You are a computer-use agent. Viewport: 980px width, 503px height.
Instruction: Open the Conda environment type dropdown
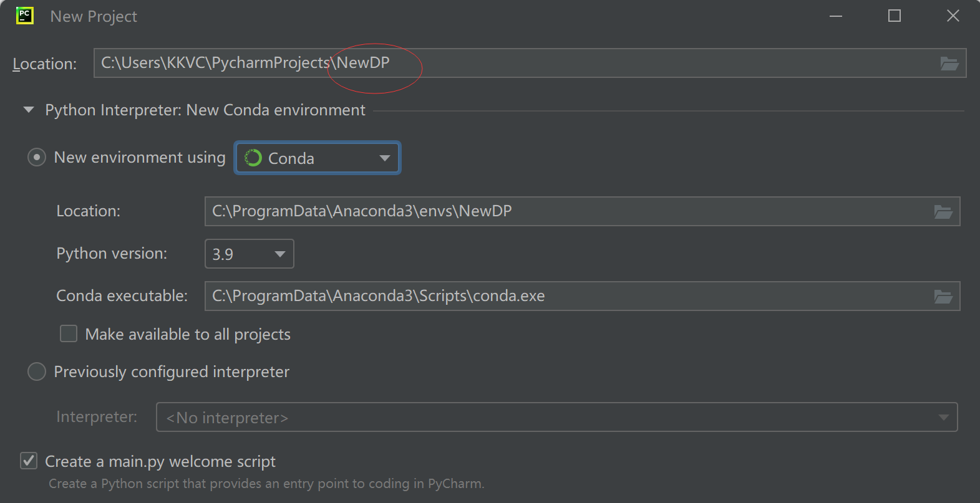click(318, 158)
